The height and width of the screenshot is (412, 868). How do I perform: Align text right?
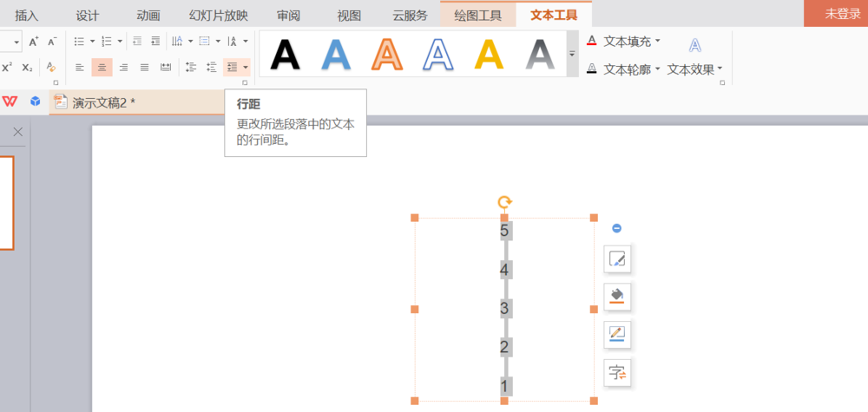click(123, 68)
